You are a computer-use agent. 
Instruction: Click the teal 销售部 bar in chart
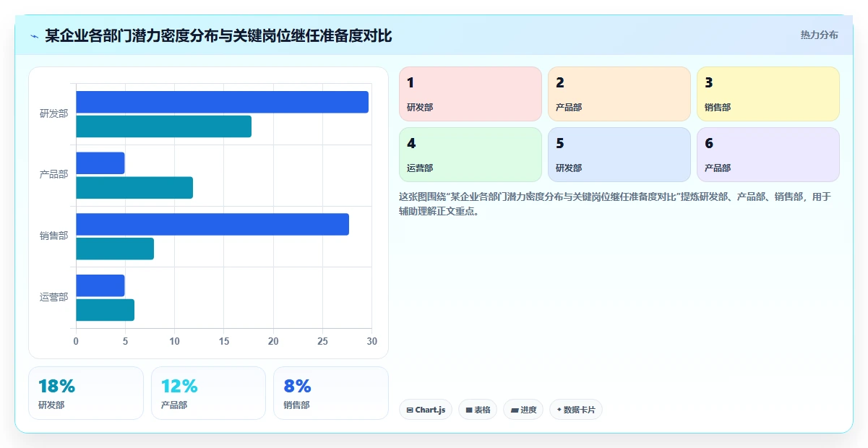(115, 249)
